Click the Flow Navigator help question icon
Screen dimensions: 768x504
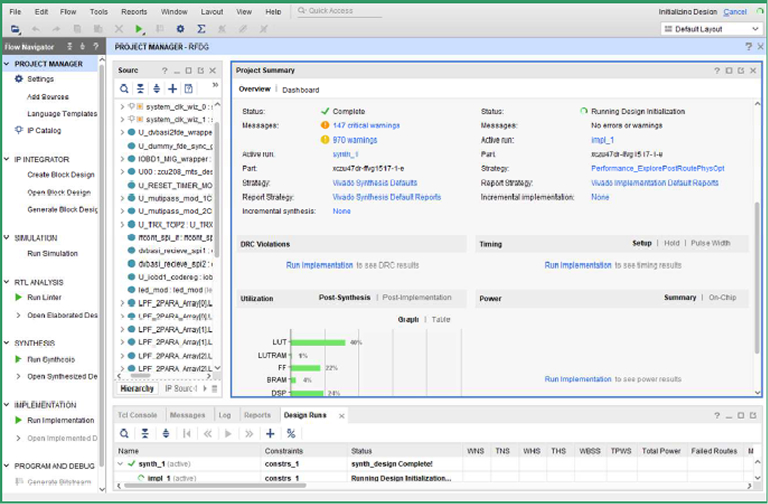pos(96,47)
